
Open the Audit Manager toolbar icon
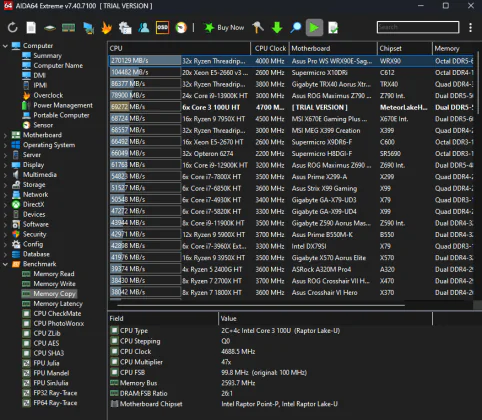point(125,28)
